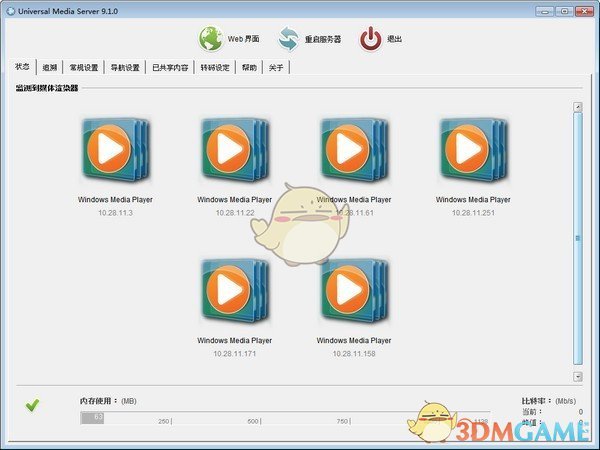600x450 pixels.
Task: Click the 750 memory scale mark
Action: 342,421
